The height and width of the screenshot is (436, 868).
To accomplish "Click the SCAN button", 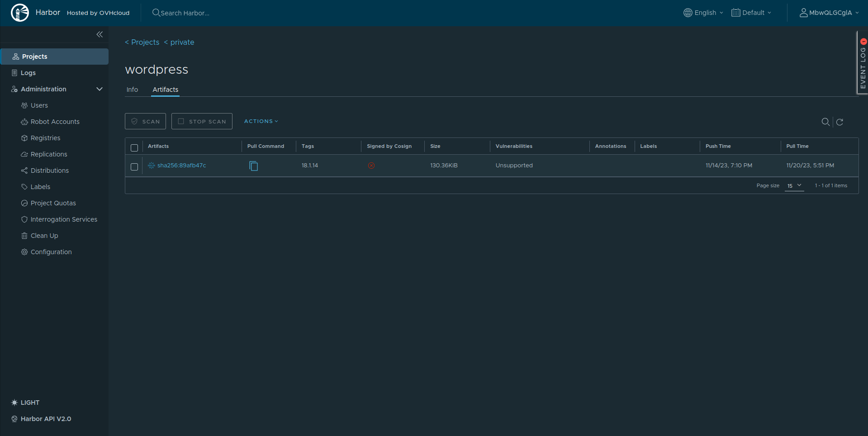I will click(145, 121).
